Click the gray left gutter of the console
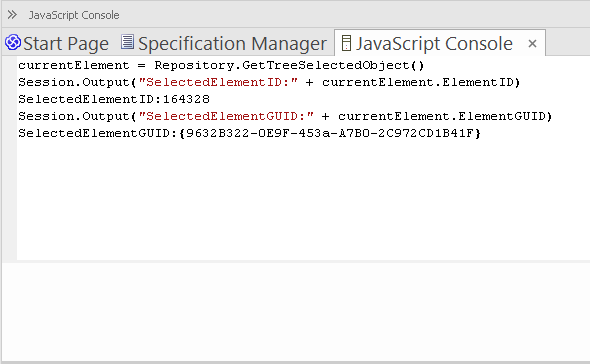 [9, 158]
